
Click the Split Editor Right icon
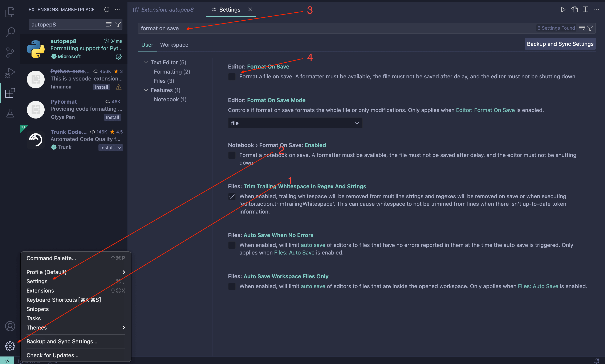(x=585, y=10)
